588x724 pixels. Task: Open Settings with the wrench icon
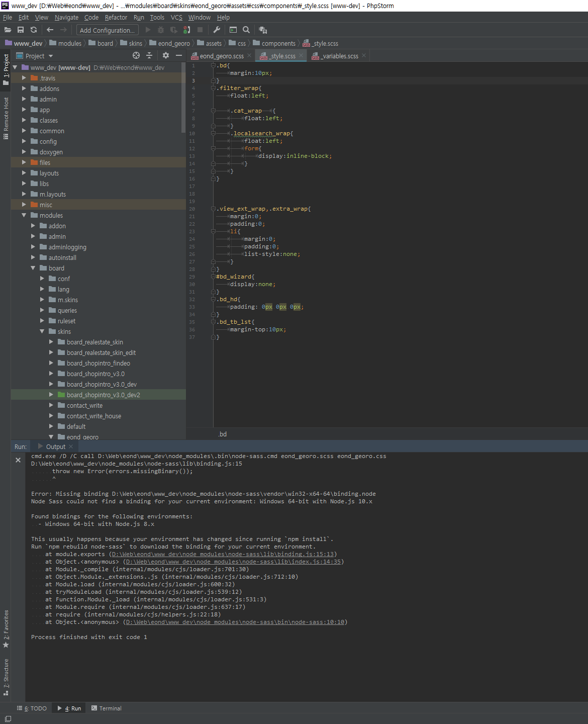217,30
